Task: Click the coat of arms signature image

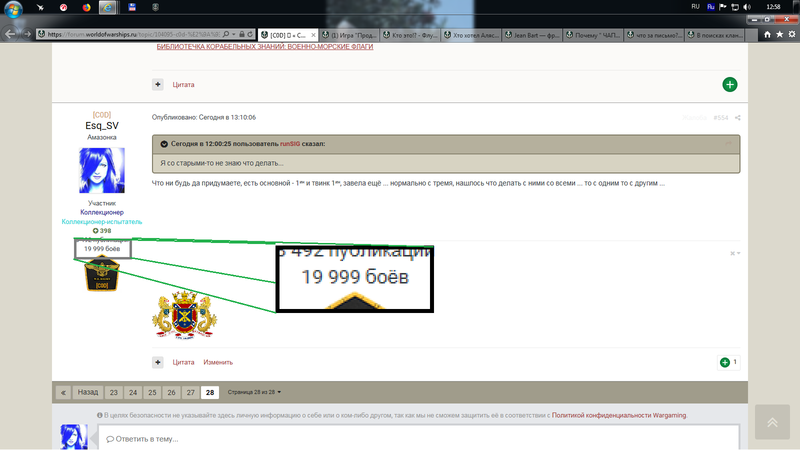Action: (184, 314)
